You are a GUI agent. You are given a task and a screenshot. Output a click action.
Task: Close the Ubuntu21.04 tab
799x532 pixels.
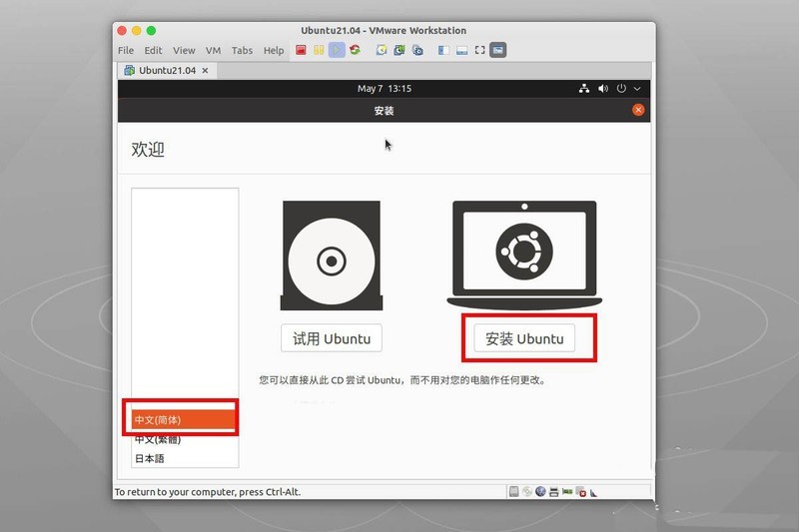click(206, 71)
